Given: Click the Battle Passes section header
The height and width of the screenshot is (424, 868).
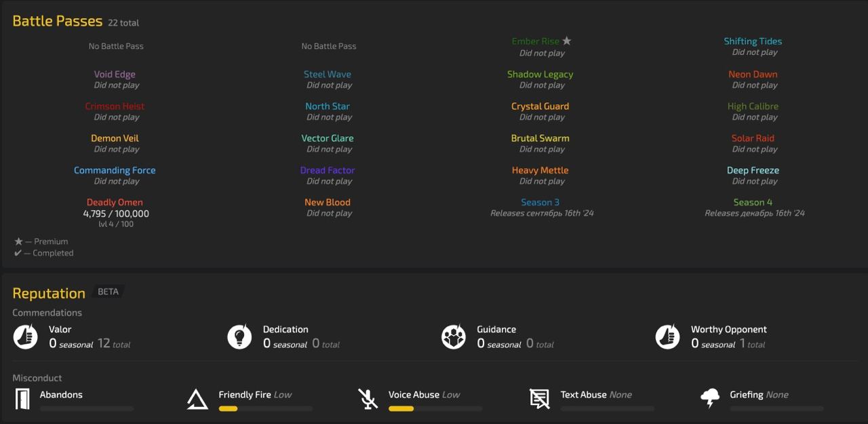Looking at the screenshot, I should coord(56,21).
